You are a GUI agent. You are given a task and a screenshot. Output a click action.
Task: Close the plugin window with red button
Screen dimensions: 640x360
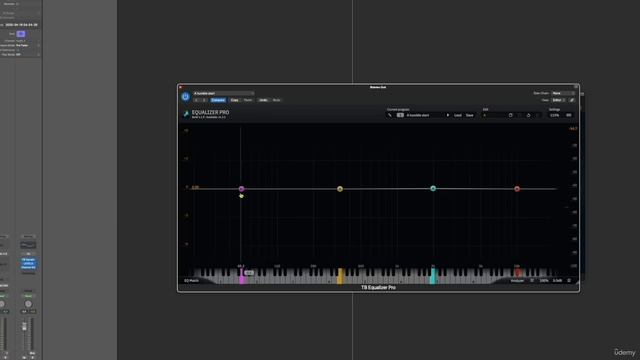pos(180,87)
